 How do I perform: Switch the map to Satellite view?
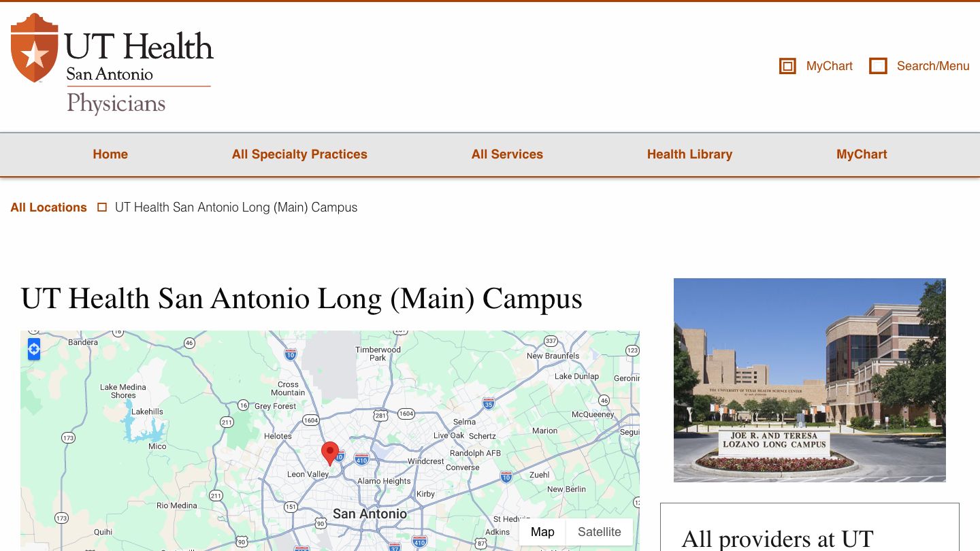click(599, 531)
